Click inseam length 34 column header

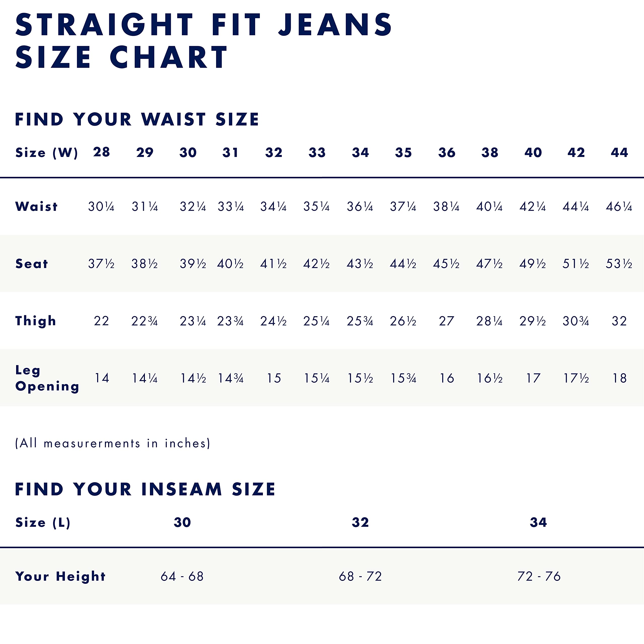tap(538, 522)
